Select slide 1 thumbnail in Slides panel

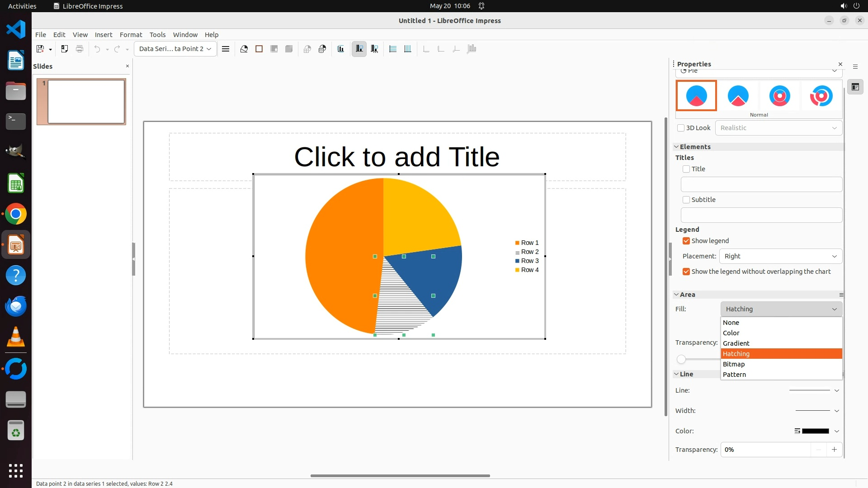86,102
